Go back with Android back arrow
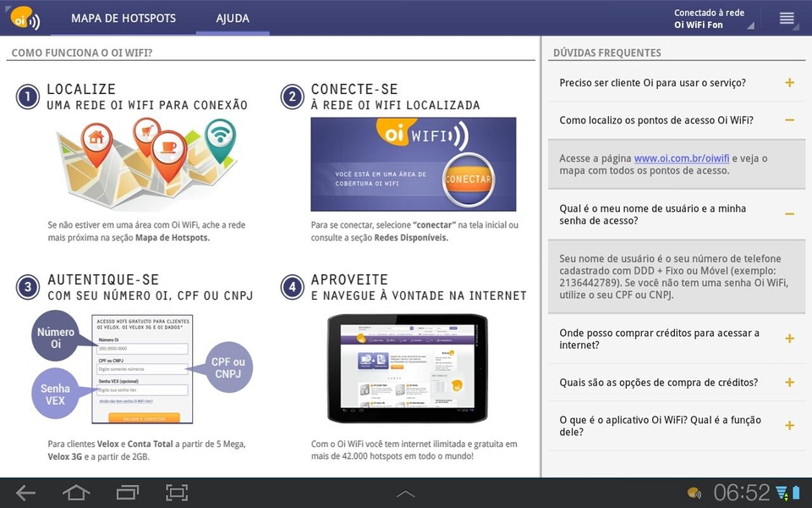The image size is (812, 508). pyautogui.click(x=26, y=493)
